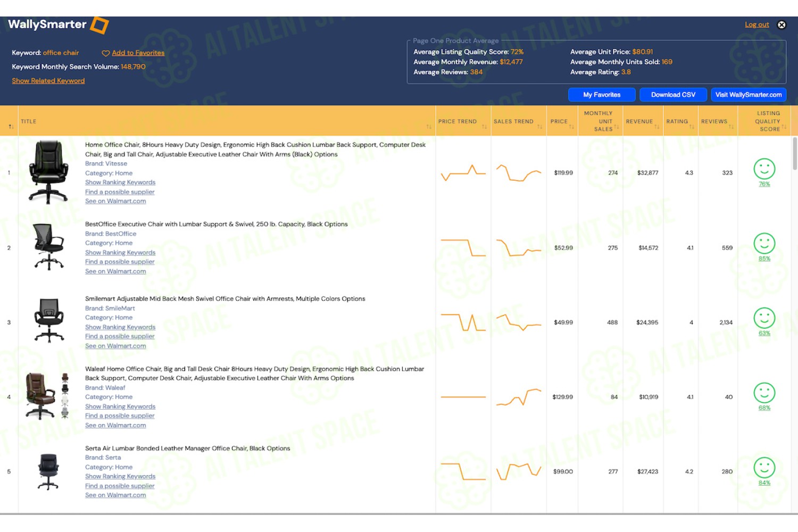Click the 68% listing quality score link

(764, 408)
